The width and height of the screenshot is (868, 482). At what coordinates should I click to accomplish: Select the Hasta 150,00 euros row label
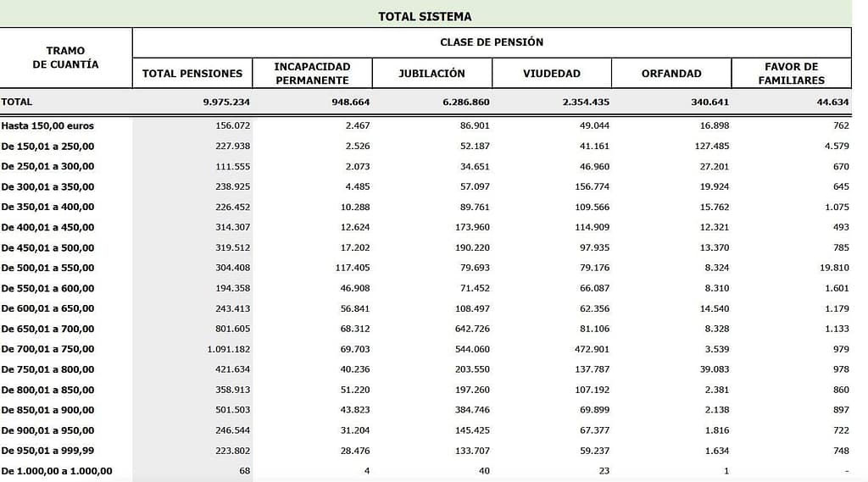tap(47, 125)
